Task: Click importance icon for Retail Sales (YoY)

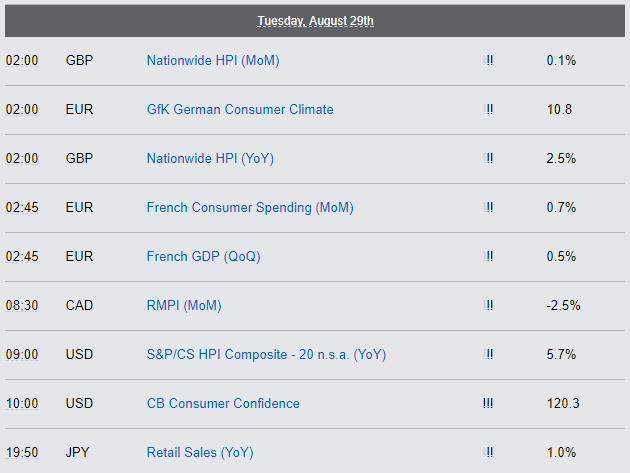Action: (488, 453)
